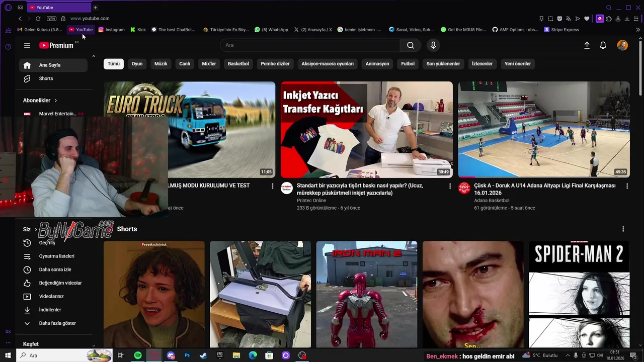The image size is (644, 362).
Task: Open the Stripe Express bookmark
Action: (x=561, y=30)
